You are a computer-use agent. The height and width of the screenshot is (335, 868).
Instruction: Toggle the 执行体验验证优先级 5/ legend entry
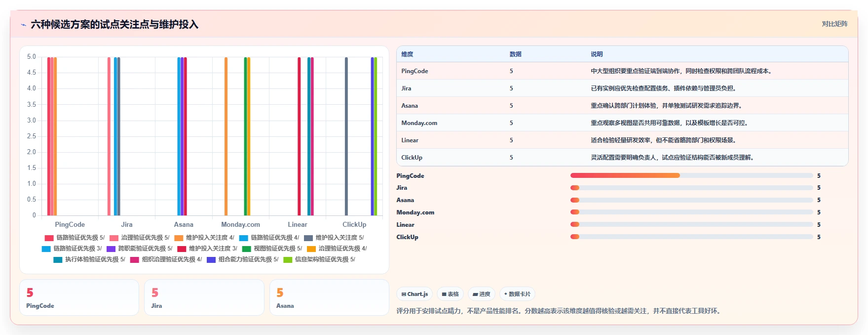(89, 259)
